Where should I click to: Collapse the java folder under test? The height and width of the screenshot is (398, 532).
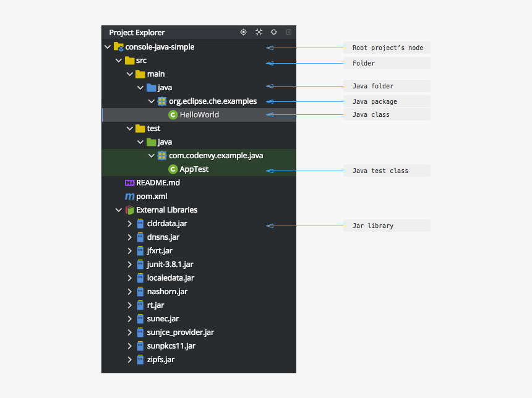click(x=140, y=142)
